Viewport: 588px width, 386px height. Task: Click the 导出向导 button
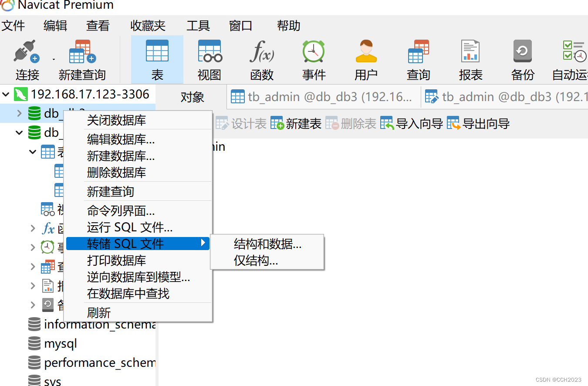pos(478,124)
